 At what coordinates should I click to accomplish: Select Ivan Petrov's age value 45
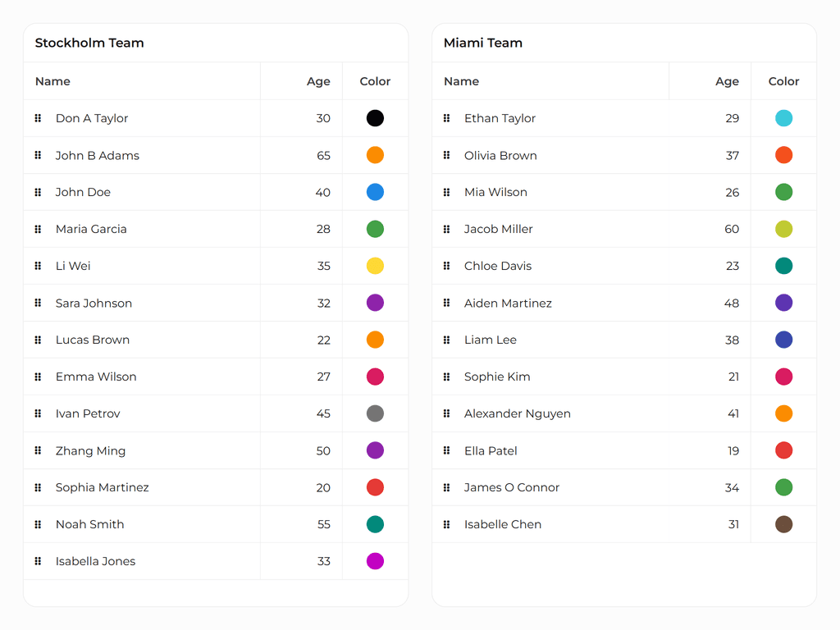[x=323, y=413]
